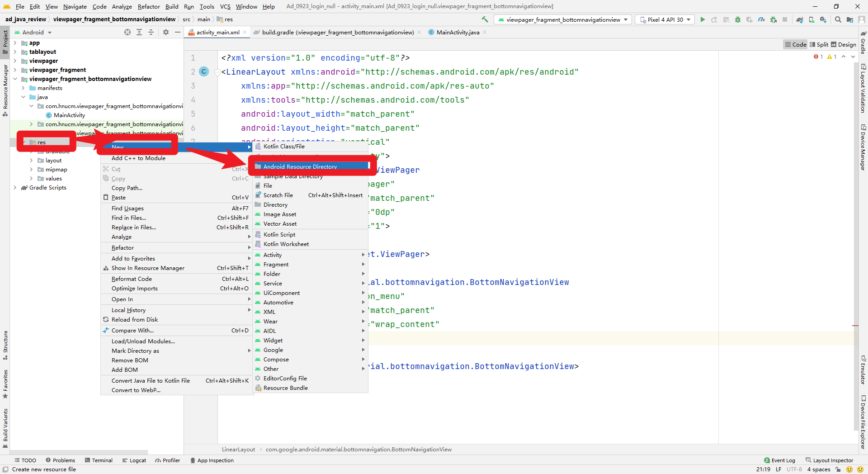Click the LF line separator status item
This screenshot has height=474, width=868.
tap(778, 469)
